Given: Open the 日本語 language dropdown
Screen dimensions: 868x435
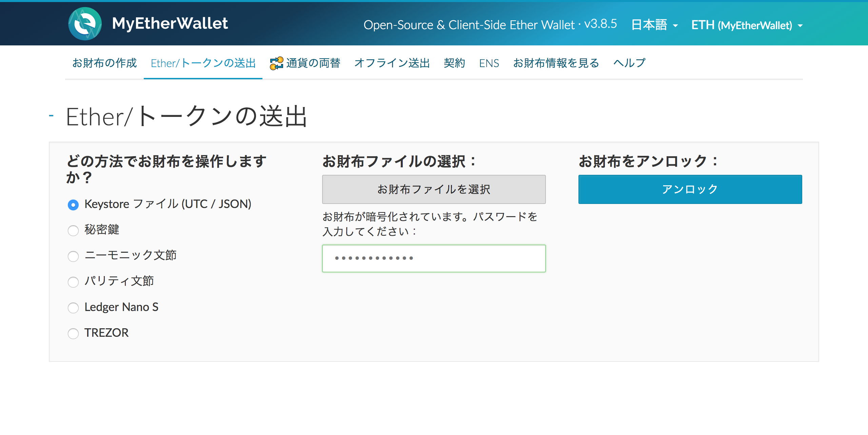Looking at the screenshot, I should 654,25.
